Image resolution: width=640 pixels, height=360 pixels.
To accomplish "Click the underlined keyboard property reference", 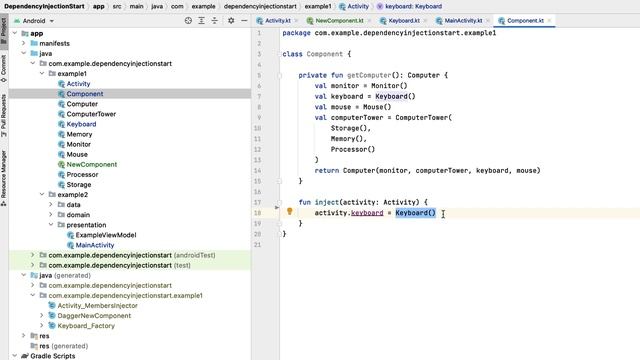I will click(367, 213).
